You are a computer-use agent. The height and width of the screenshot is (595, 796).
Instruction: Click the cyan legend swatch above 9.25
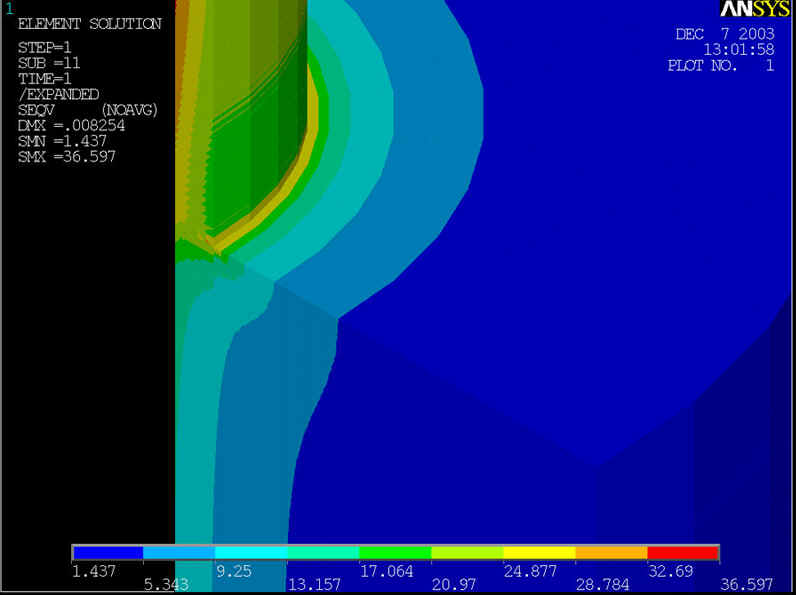coord(251,552)
